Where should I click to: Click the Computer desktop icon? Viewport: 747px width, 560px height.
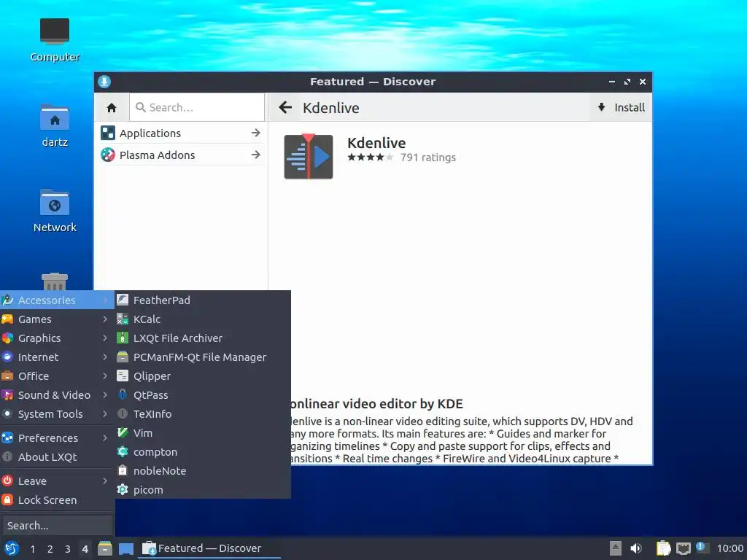click(54, 31)
